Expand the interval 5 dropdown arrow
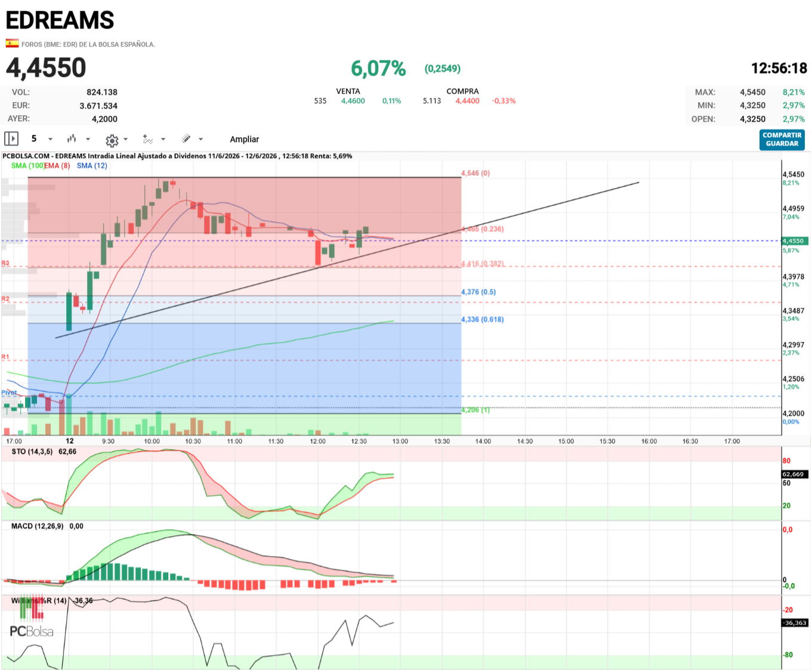This screenshot has width=812, height=670. [50, 140]
